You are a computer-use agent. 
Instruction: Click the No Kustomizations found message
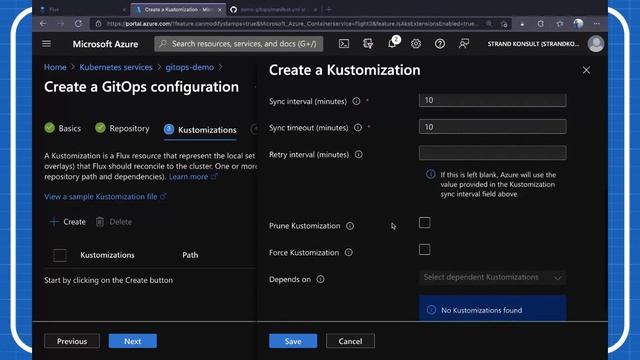point(492,309)
